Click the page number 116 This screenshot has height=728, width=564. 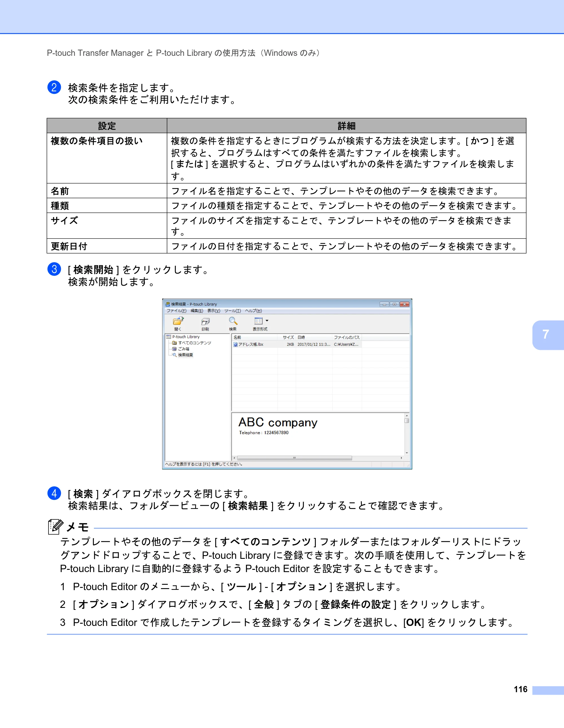tap(520, 689)
